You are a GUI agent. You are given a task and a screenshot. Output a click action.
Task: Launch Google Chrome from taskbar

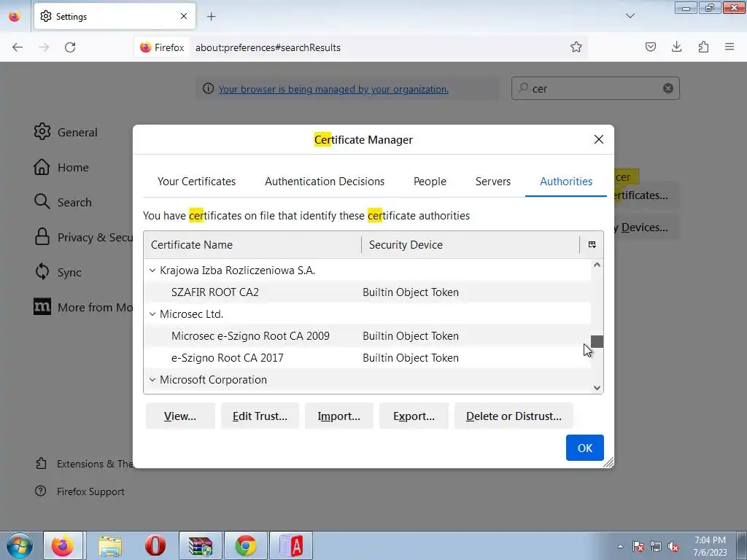(245, 545)
